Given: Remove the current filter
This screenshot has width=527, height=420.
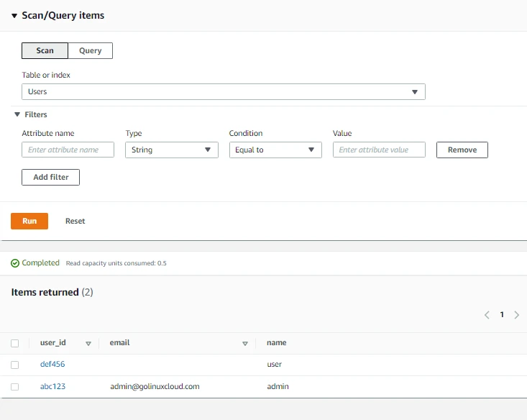Looking at the screenshot, I should (x=462, y=150).
